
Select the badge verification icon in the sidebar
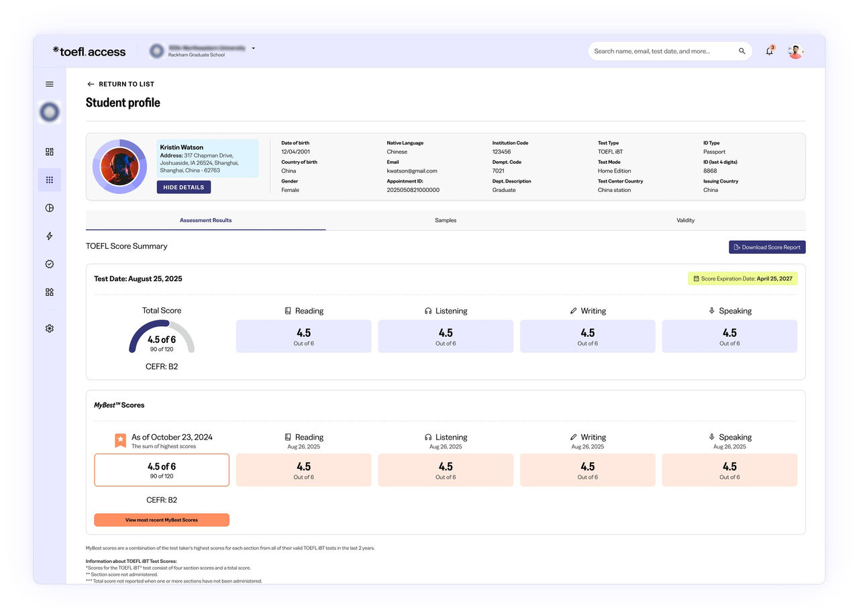click(x=48, y=264)
